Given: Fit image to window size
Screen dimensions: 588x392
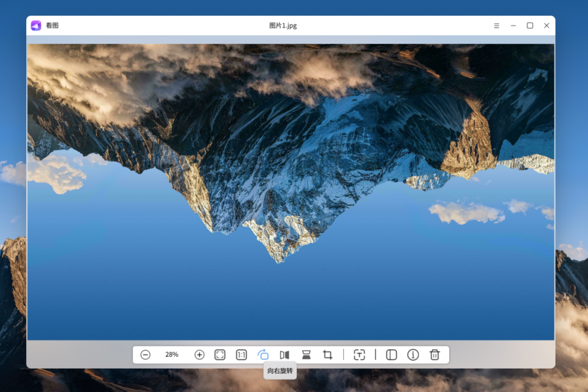Looking at the screenshot, I should pos(220,354).
